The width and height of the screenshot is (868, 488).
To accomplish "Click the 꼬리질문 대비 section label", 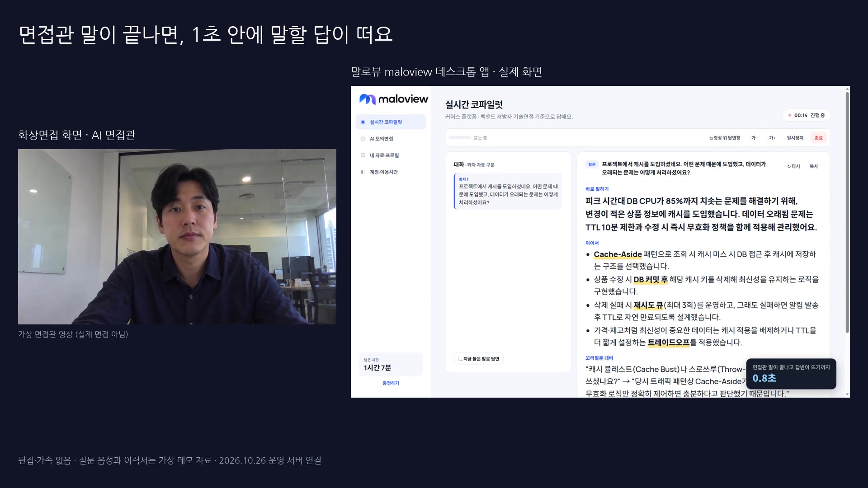I will click(599, 358).
